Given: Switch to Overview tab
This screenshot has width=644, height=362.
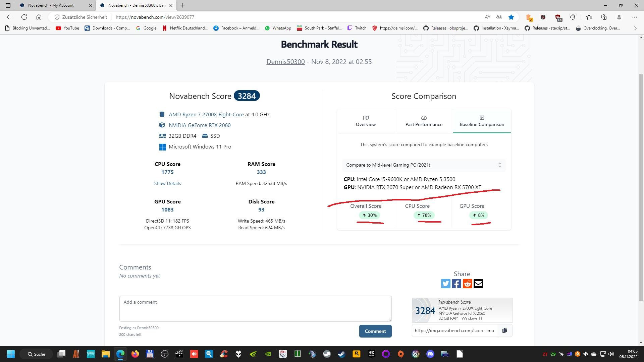Looking at the screenshot, I should point(366,121).
